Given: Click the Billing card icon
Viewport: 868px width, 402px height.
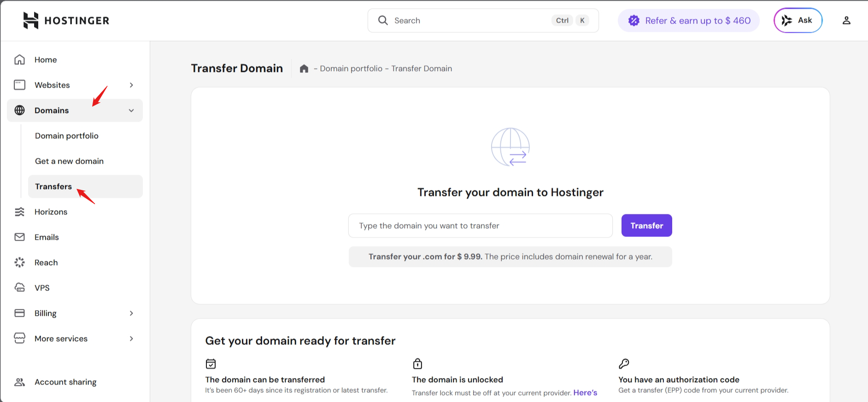Looking at the screenshot, I should pyautogui.click(x=19, y=313).
